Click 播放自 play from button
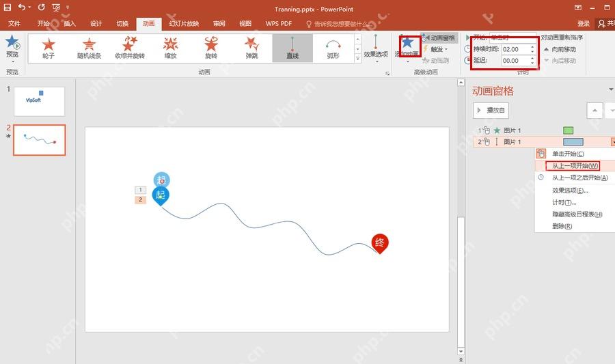The image size is (615, 364). pyautogui.click(x=491, y=111)
